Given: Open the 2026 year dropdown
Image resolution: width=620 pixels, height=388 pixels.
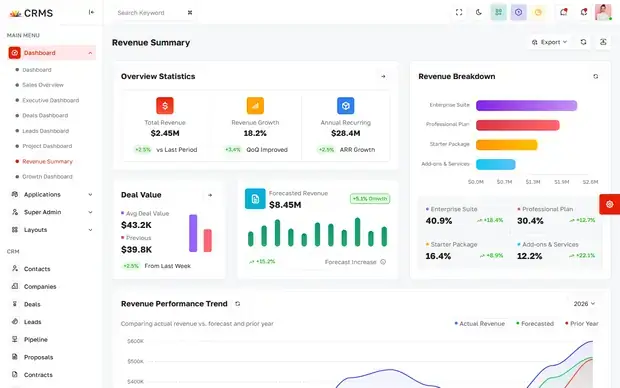Looking at the screenshot, I should pyautogui.click(x=584, y=304).
